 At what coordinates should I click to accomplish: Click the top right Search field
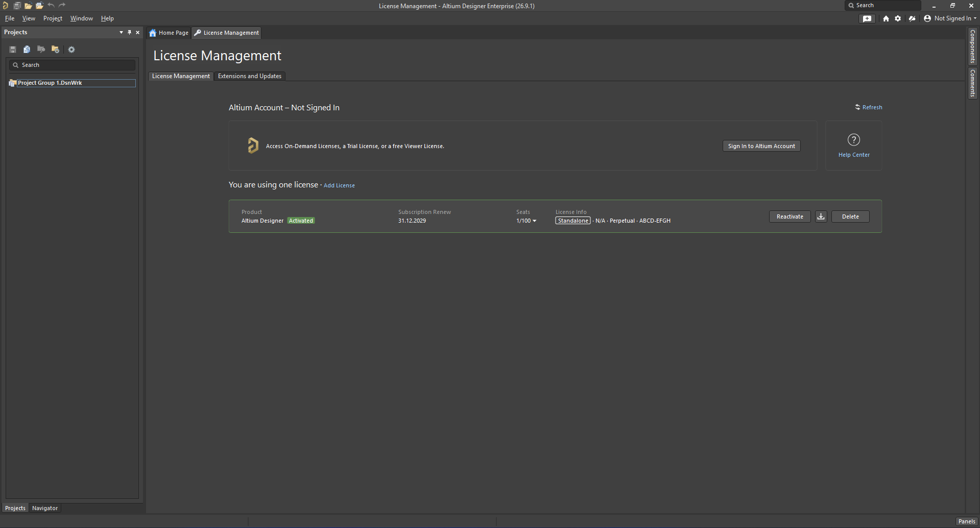point(883,5)
